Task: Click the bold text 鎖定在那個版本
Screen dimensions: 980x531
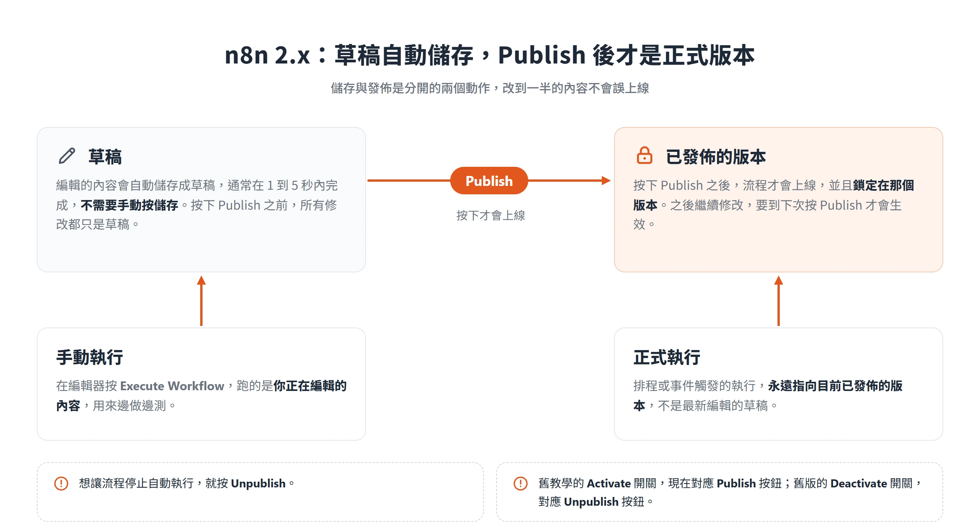Action: coord(774,195)
